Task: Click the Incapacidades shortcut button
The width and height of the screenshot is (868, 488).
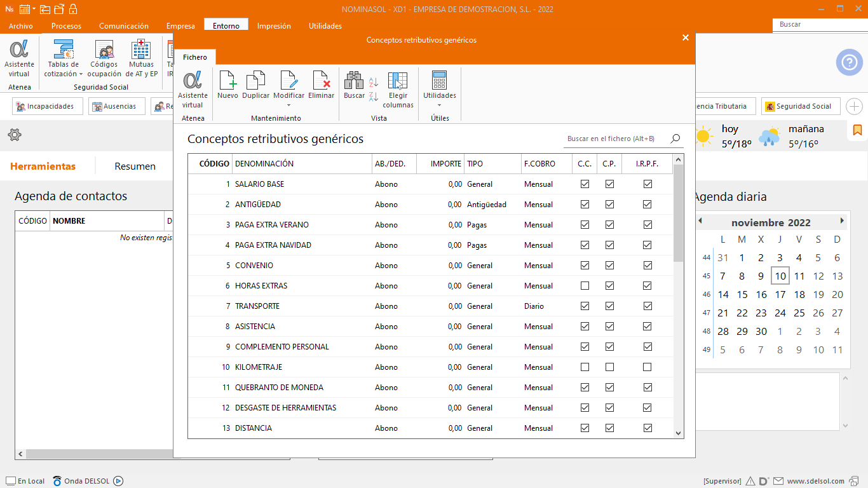Action: (x=48, y=106)
